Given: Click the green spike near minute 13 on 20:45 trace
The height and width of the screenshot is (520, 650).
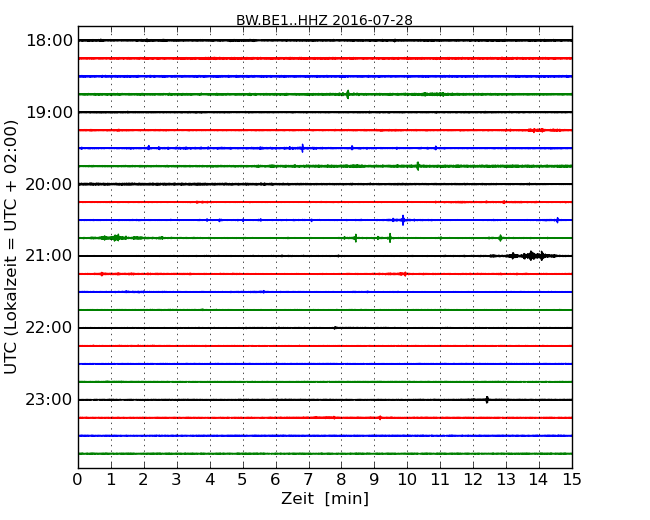Looking at the screenshot, I should (500, 238).
